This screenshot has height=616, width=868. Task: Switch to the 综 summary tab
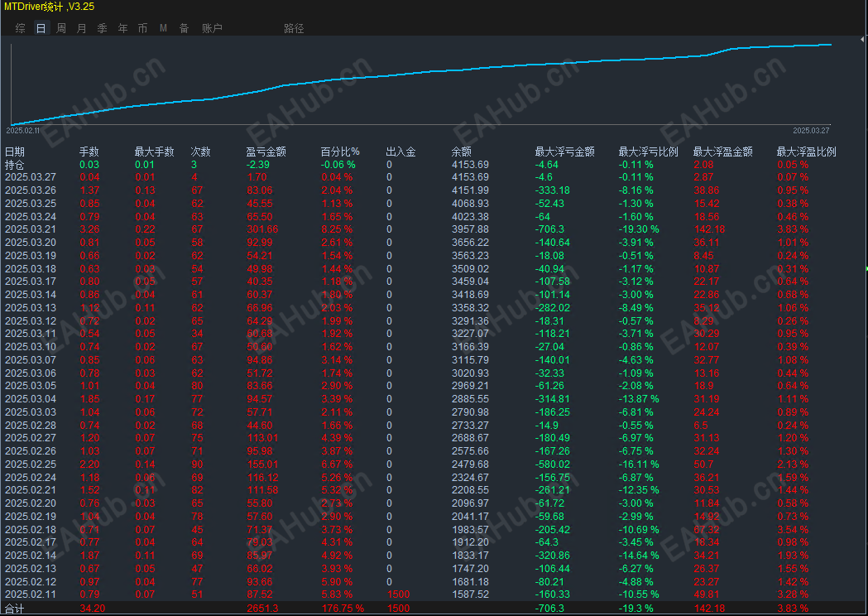[x=21, y=28]
